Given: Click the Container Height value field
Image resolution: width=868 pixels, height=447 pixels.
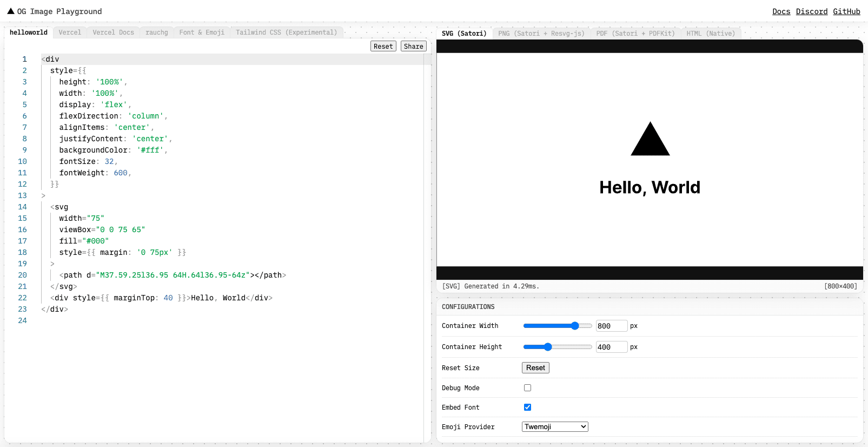Looking at the screenshot, I should click(612, 347).
